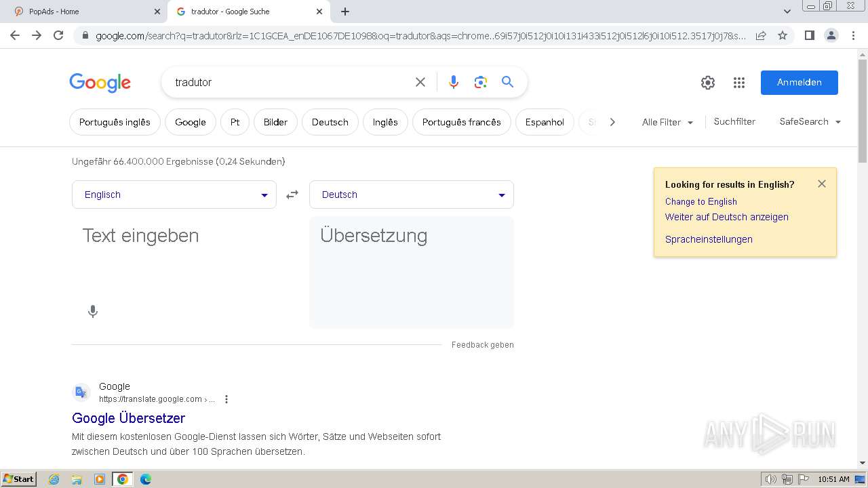The image size is (868, 488).
Task: Click Weiter auf Deutsch anzeigen link
Action: click(727, 217)
